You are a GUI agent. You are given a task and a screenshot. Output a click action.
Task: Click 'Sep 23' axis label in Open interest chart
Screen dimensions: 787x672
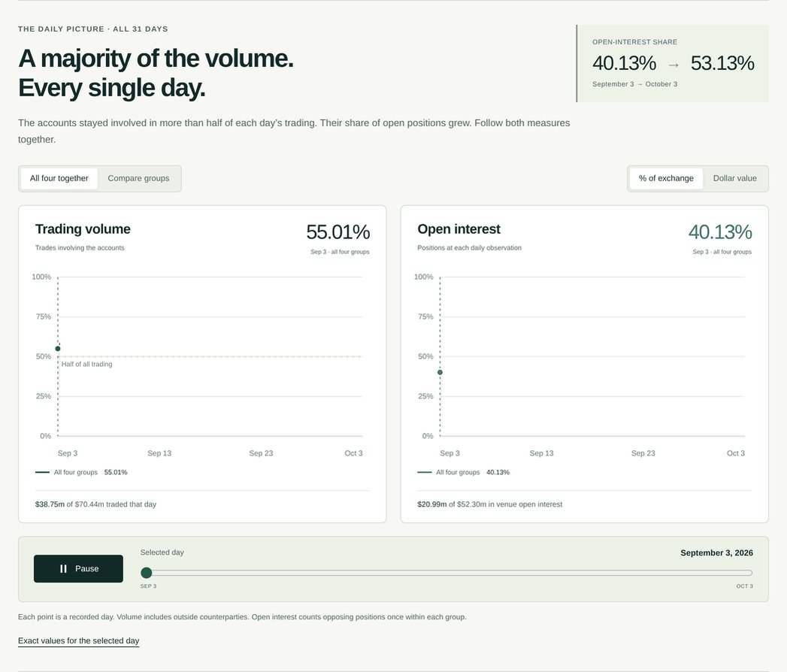[643, 453]
